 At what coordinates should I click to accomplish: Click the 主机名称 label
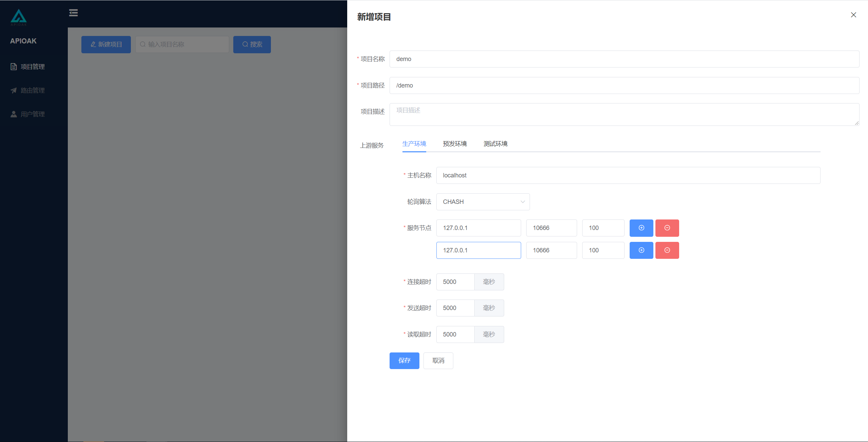pyautogui.click(x=419, y=175)
